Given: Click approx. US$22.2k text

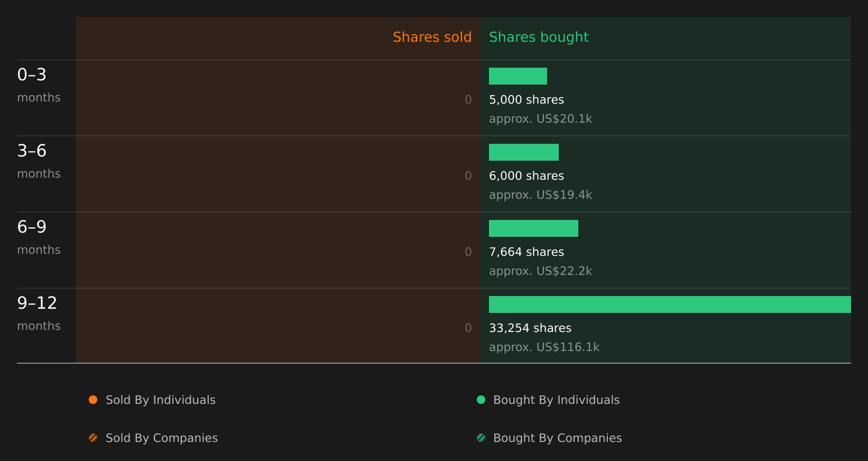Looking at the screenshot, I should point(540,271).
